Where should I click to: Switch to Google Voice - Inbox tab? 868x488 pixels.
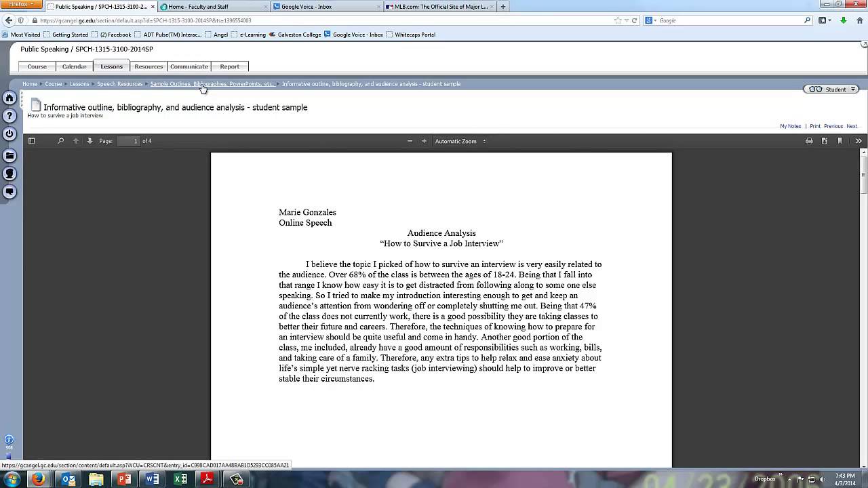tap(327, 7)
